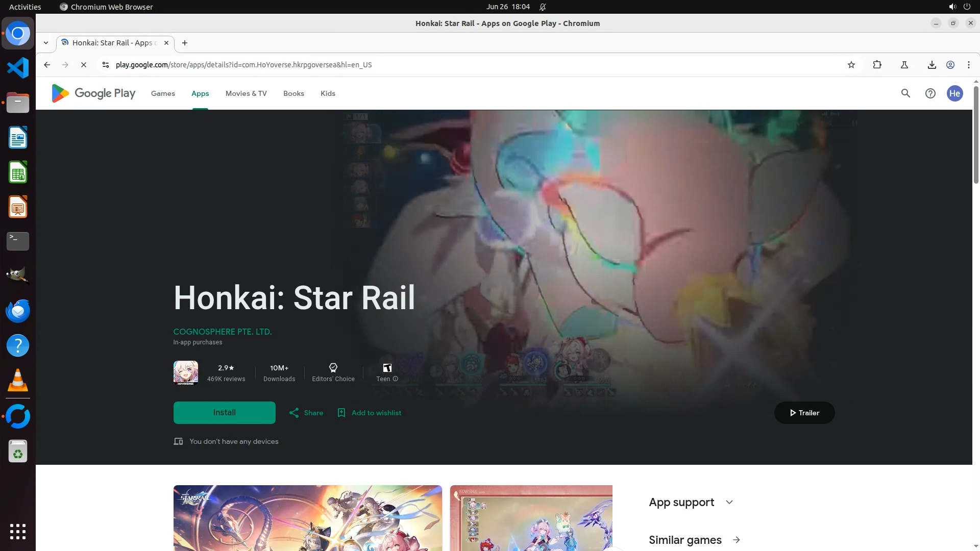Expand the App support section
The width and height of the screenshot is (980, 551).
[729, 502]
